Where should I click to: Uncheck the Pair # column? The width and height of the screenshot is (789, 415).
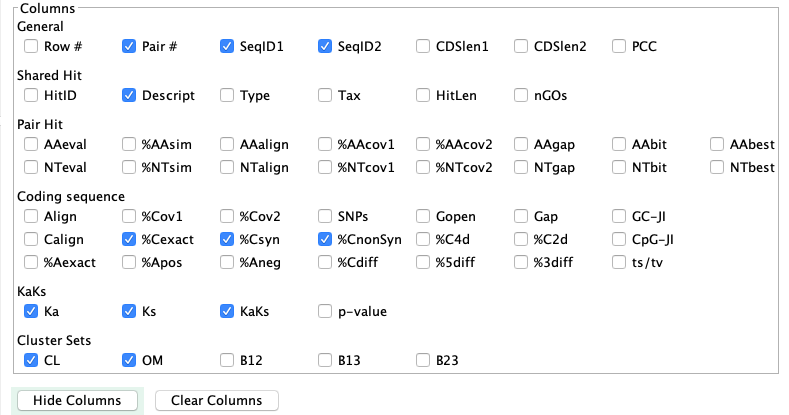pyautogui.click(x=129, y=46)
